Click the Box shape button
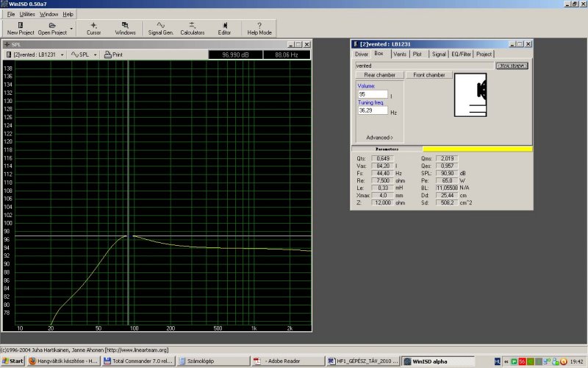The height and width of the screenshot is (368, 588). click(x=512, y=66)
